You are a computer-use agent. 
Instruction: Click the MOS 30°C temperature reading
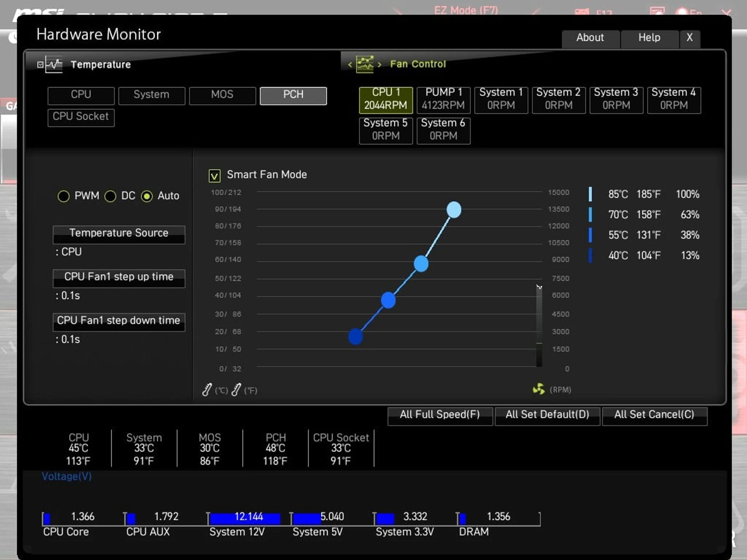[210, 449]
